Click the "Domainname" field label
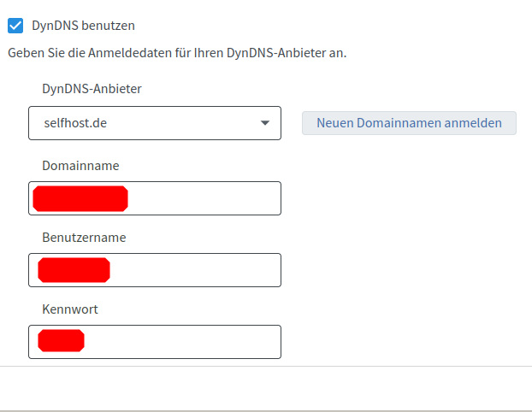Viewport: 532px width, 412px height. (80, 165)
